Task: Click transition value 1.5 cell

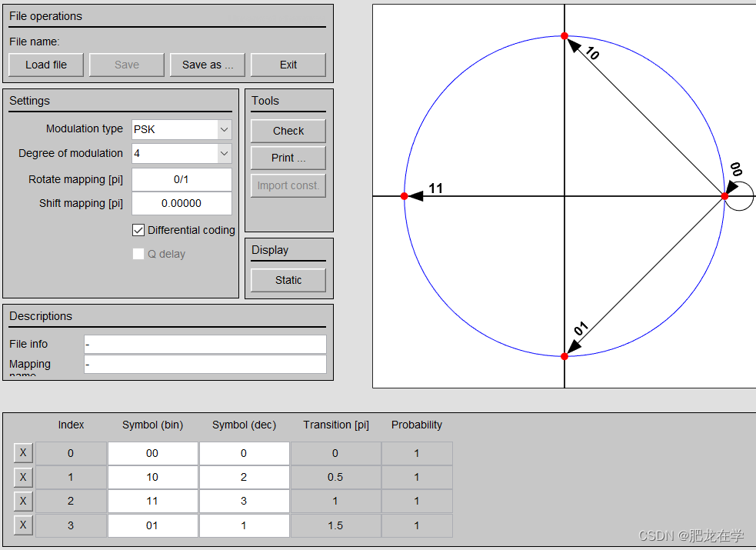Action: click(x=336, y=525)
